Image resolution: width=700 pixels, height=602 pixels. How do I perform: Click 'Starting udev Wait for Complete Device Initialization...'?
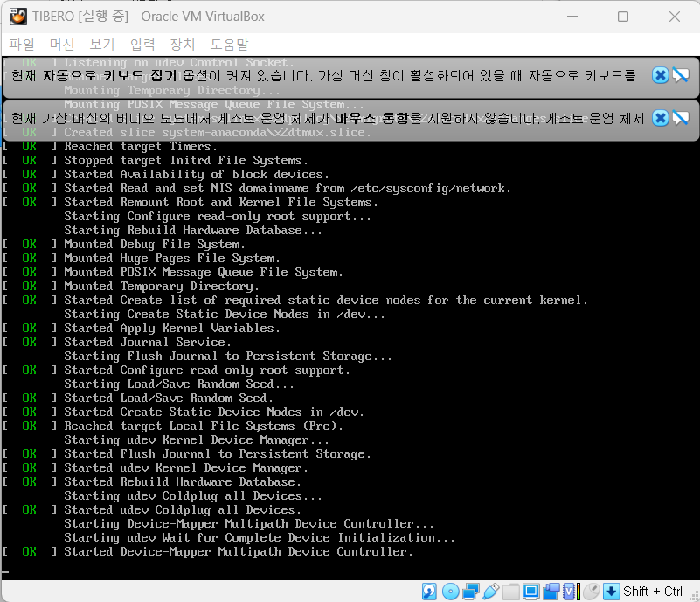(260, 537)
